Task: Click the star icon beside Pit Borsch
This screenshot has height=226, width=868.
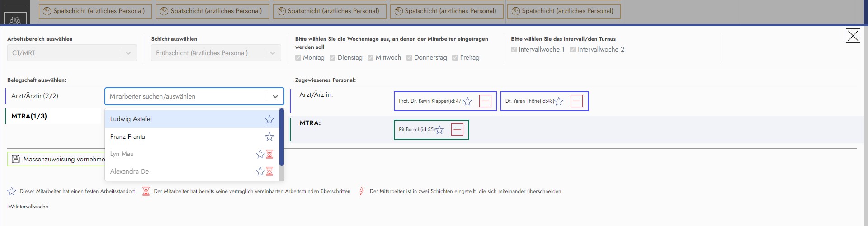Action: 439,130
